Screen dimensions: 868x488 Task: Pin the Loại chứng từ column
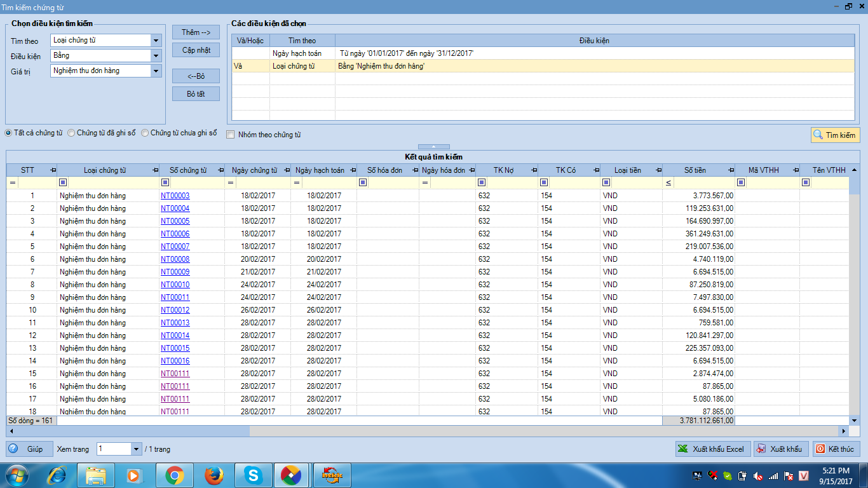(x=155, y=170)
